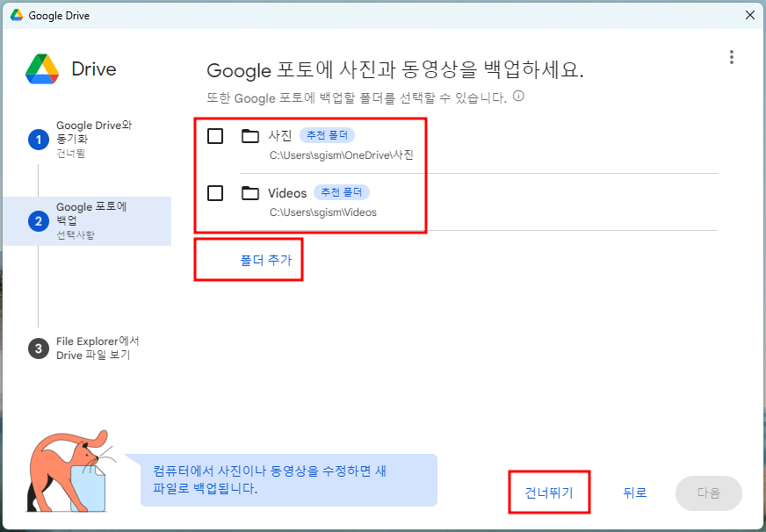Click the subtitle about 백업할 폴더를 선택
766x532 pixels.
(x=357, y=97)
